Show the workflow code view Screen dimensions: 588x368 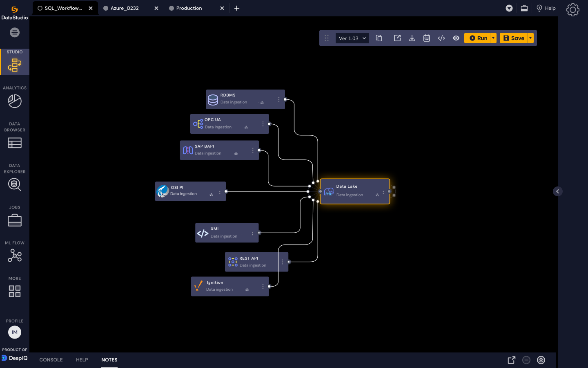click(441, 38)
